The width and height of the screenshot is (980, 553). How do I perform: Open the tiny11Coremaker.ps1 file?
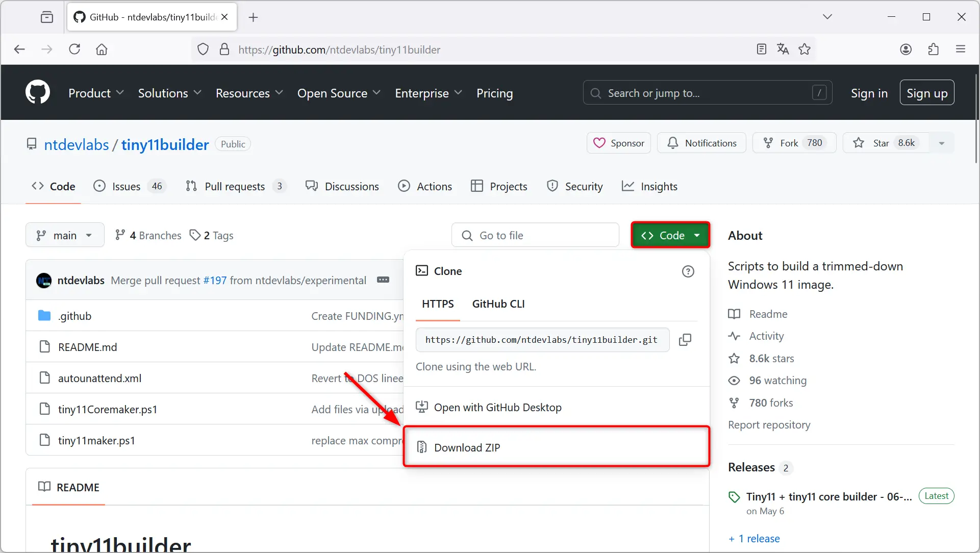[108, 409]
